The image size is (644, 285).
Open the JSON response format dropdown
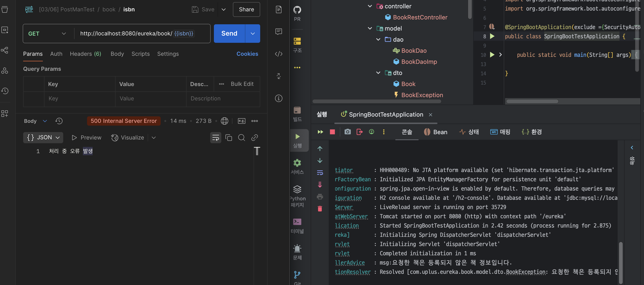pyautogui.click(x=43, y=138)
